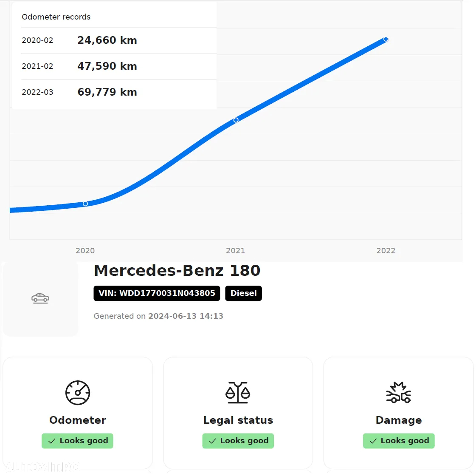Click the Legal status scales icon

pyautogui.click(x=238, y=393)
